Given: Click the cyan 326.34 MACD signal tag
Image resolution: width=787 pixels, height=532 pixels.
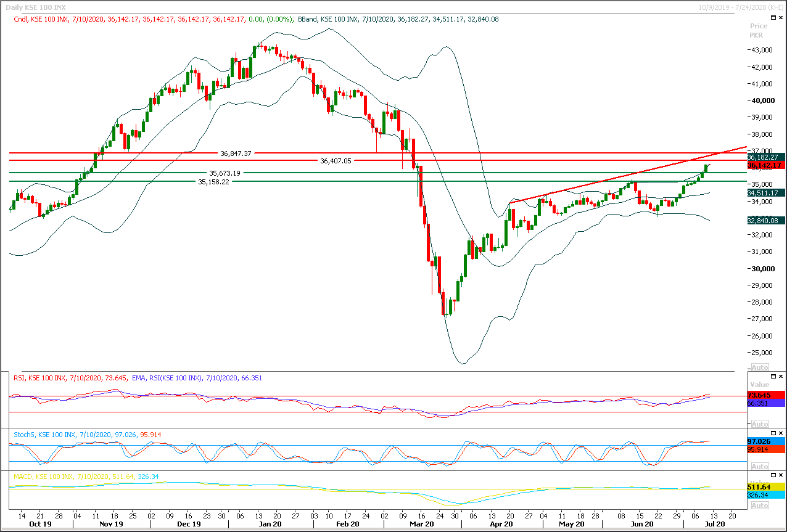Looking at the screenshot, I should [x=765, y=495].
